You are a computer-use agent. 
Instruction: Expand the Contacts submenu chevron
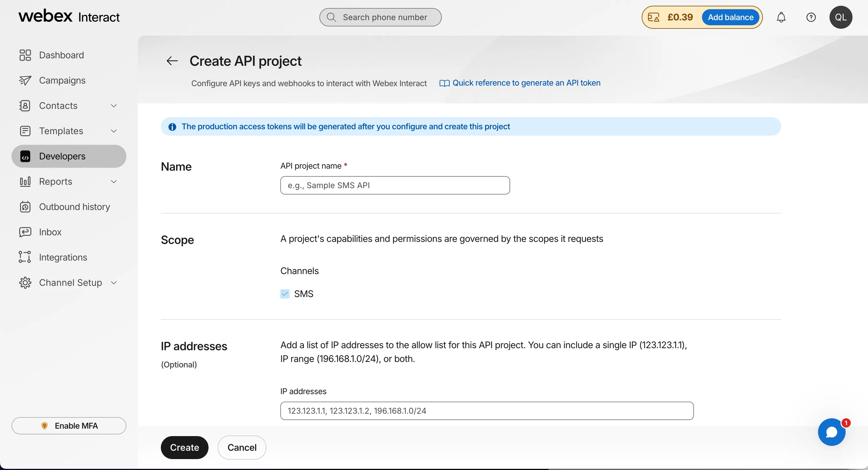coord(114,106)
